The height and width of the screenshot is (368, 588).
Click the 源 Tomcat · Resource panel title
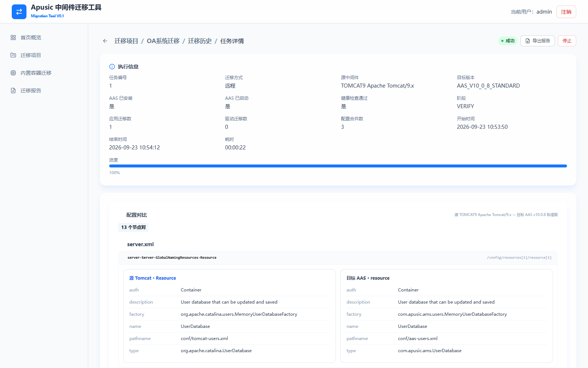[x=153, y=278]
